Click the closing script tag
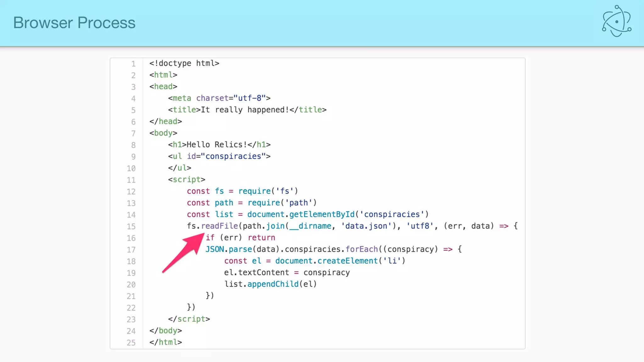The width and height of the screenshot is (644, 362). click(x=189, y=319)
